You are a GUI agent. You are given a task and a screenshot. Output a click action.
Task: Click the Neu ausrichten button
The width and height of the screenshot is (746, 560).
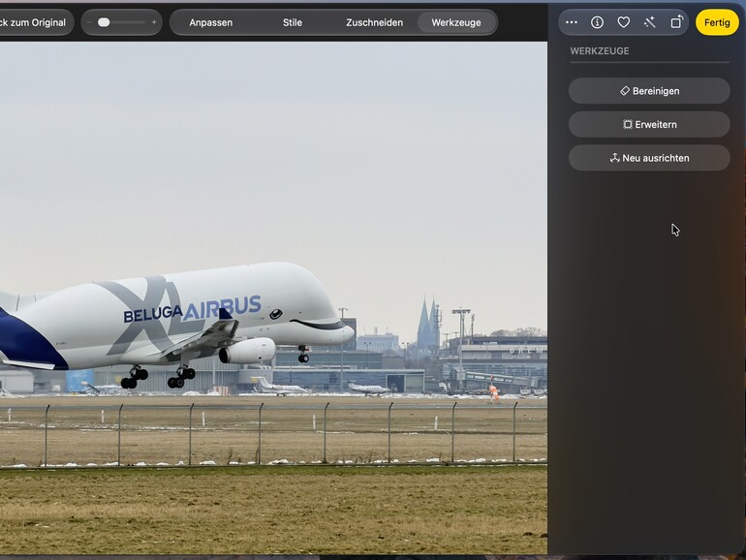tap(649, 158)
